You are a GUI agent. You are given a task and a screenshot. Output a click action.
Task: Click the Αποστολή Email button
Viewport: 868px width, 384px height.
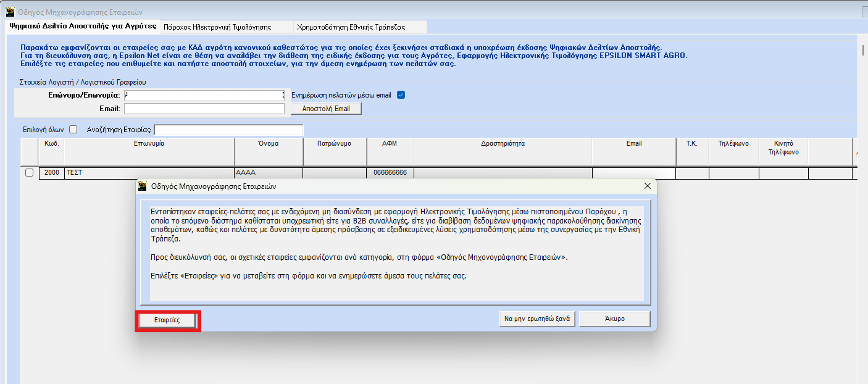point(325,109)
